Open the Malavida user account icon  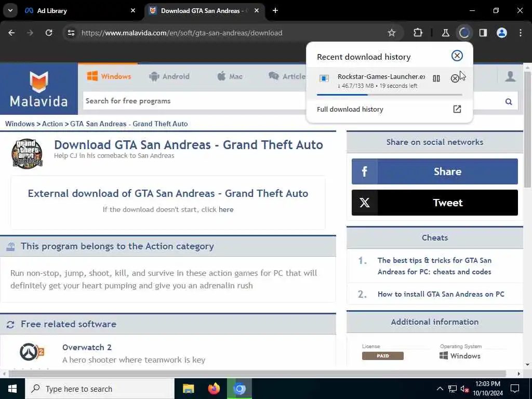(x=510, y=76)
